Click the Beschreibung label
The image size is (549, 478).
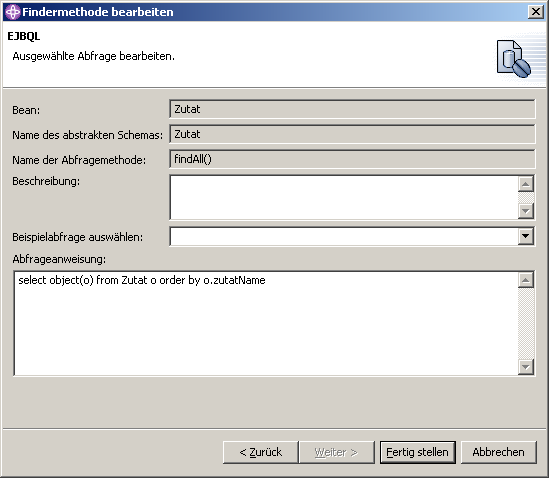tap(46, 181)
